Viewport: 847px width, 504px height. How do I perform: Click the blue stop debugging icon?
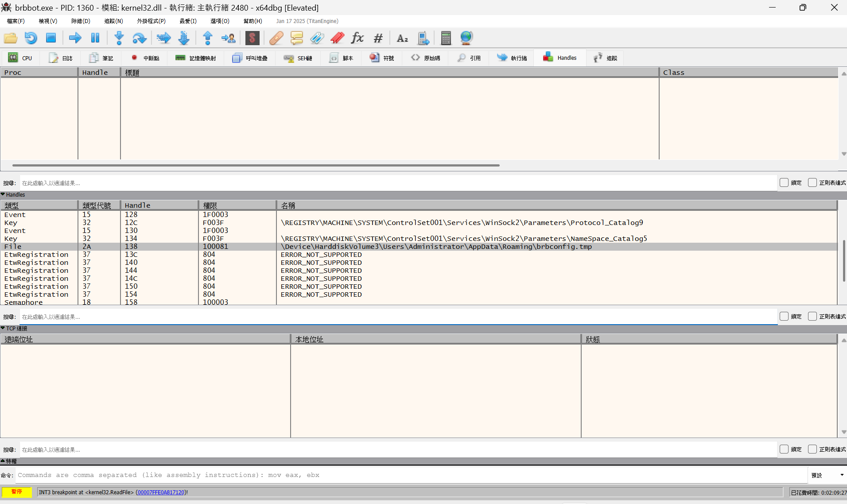tap(51, 38)
